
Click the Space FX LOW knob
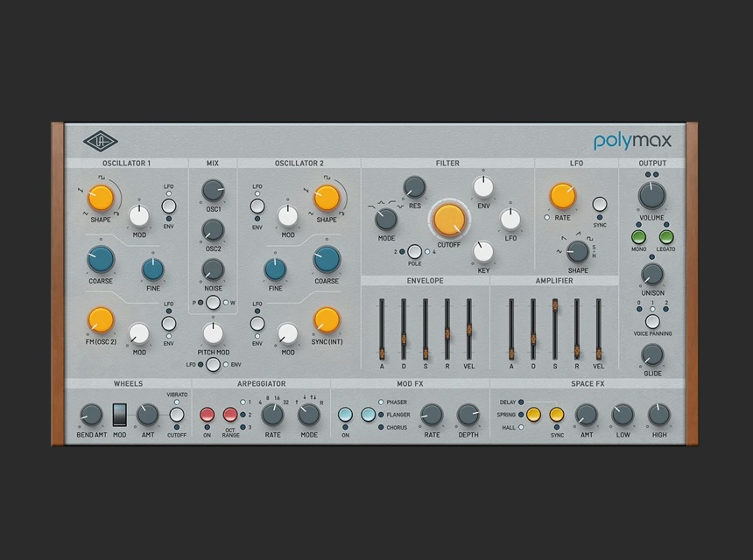(x=623, y=415)
